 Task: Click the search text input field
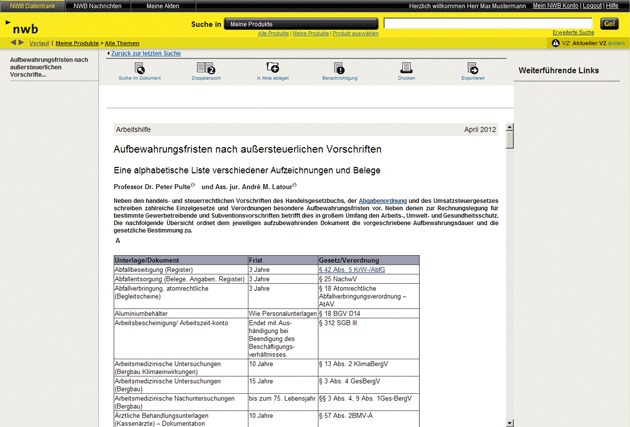[x=488, y=23]
